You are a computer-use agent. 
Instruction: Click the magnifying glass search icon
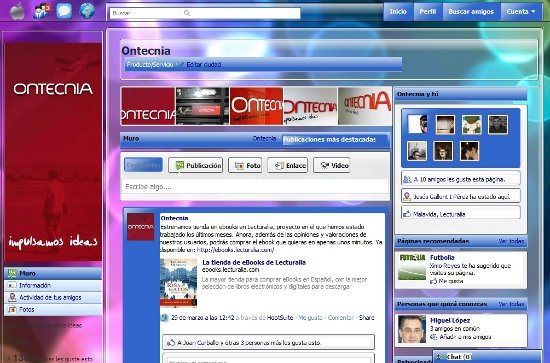[187, 13]
